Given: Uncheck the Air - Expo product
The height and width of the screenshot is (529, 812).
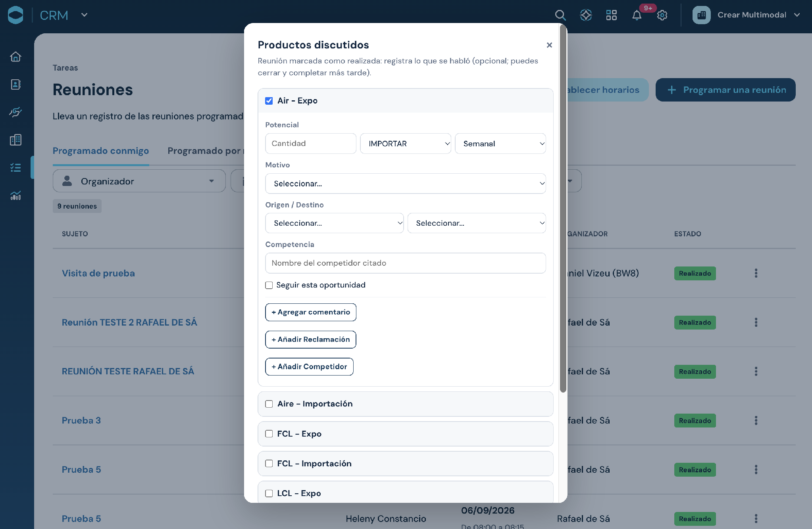Looking at the screenshot, I should 269,101.
